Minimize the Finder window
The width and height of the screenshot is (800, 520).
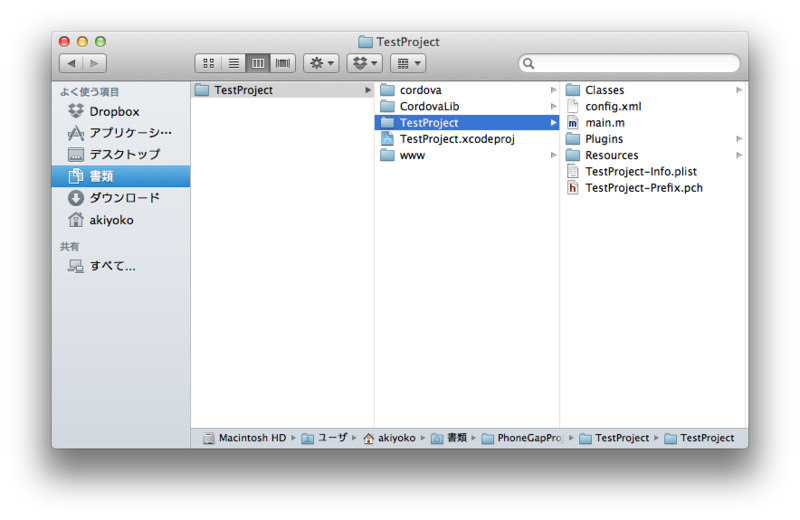[82, 41]
